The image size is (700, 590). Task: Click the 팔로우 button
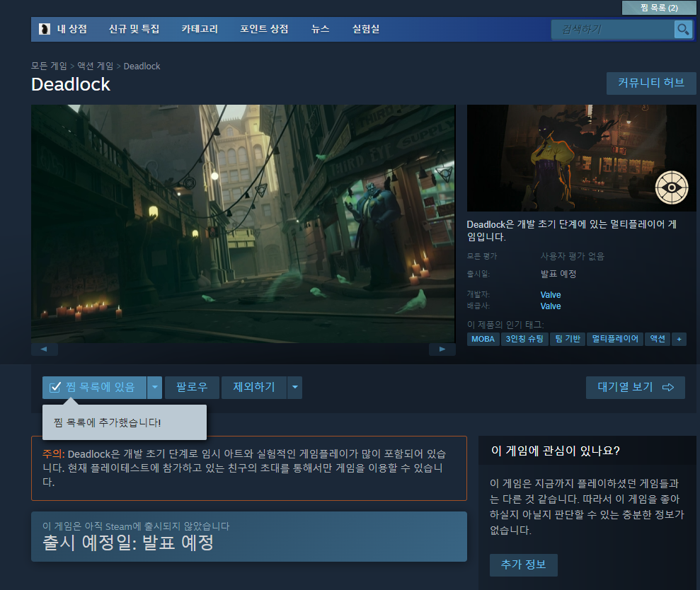coord(192,388)
